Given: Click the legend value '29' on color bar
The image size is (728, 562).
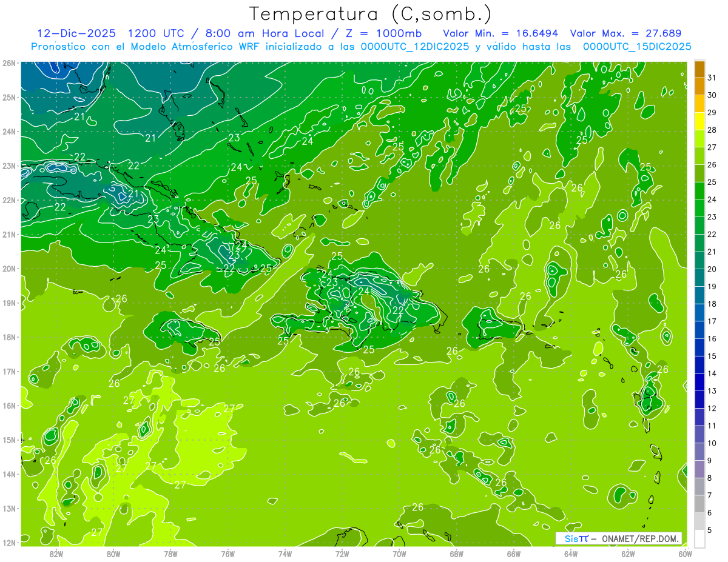Looking at the screenshot, I should pos(712,113).
